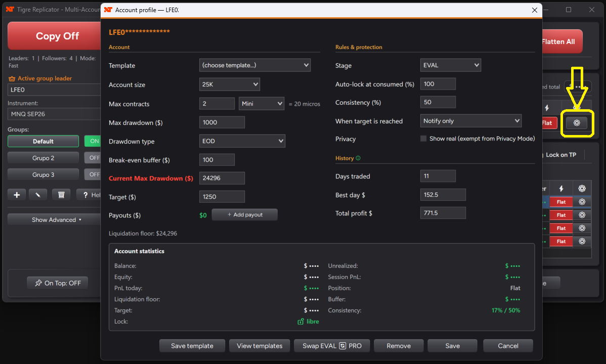This screenshot has width=606, height=364.
Task: Click the Save button in Account profile
Action: (453, 346)
